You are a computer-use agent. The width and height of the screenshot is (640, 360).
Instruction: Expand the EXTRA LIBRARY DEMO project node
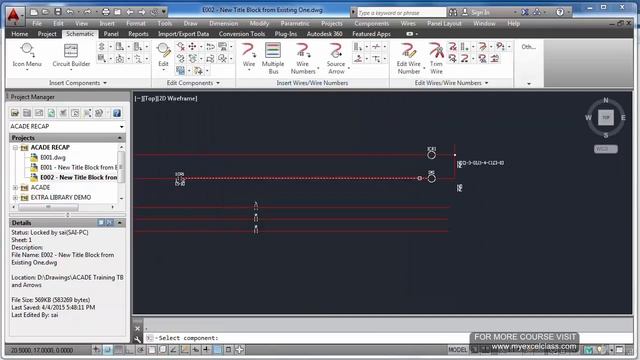point(15,198)
